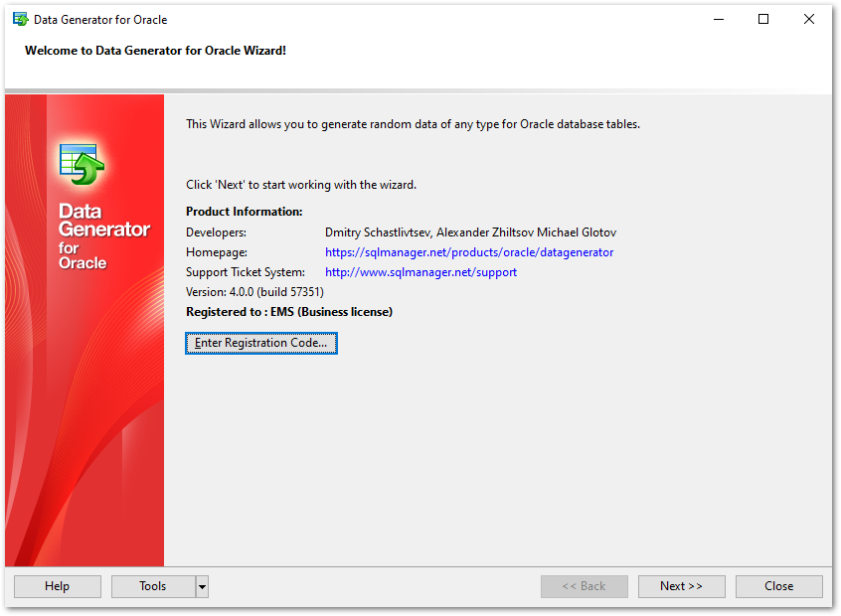The width and height of the screenshot is (841, 616).
Task: Click 'Registered to : EMS (Business license)' text
Action: tap(289, 312)
